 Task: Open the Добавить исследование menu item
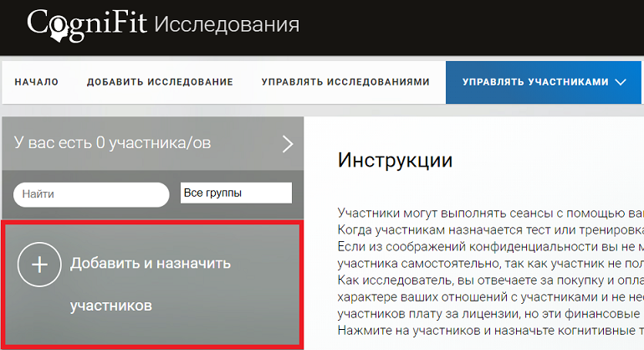point(160,82)
